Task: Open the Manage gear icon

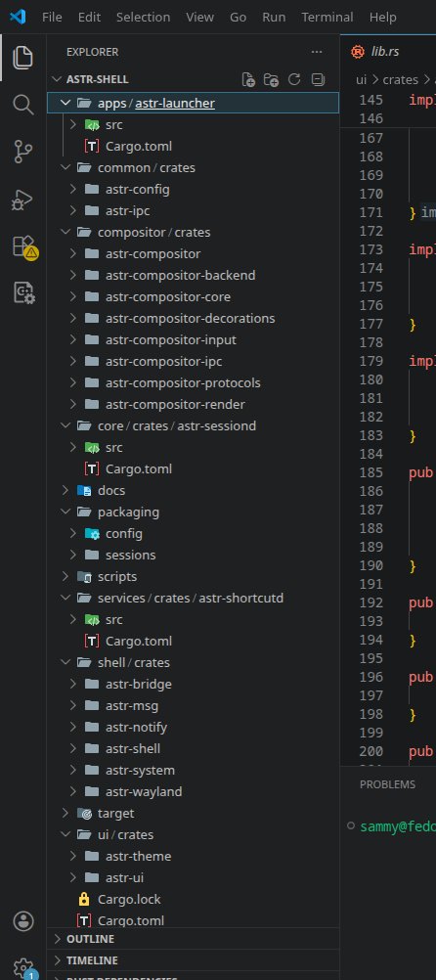Action: (x=23, y=967)
